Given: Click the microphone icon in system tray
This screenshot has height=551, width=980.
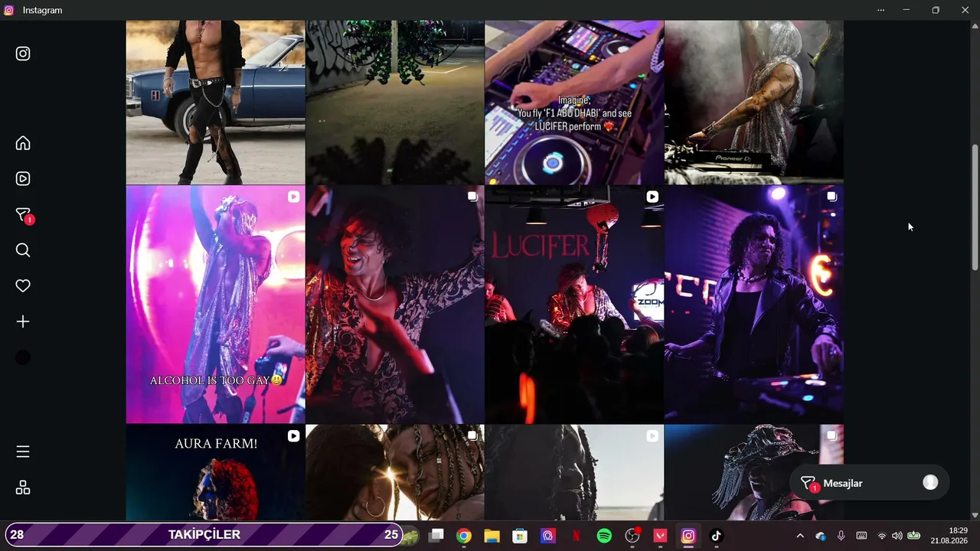Looking at the screenshot, I should (x=841, y=536).
